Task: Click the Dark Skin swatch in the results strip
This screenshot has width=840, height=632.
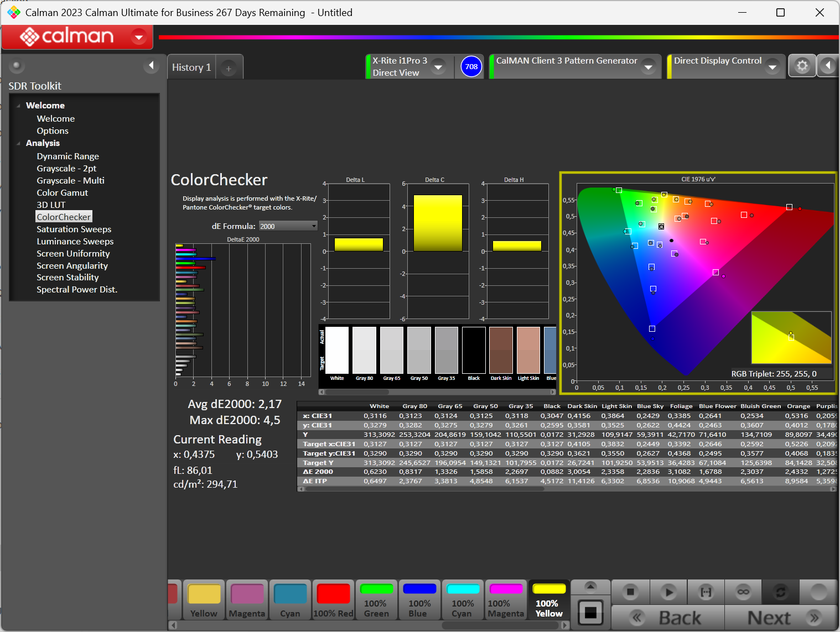Action: tap(501, 351)
